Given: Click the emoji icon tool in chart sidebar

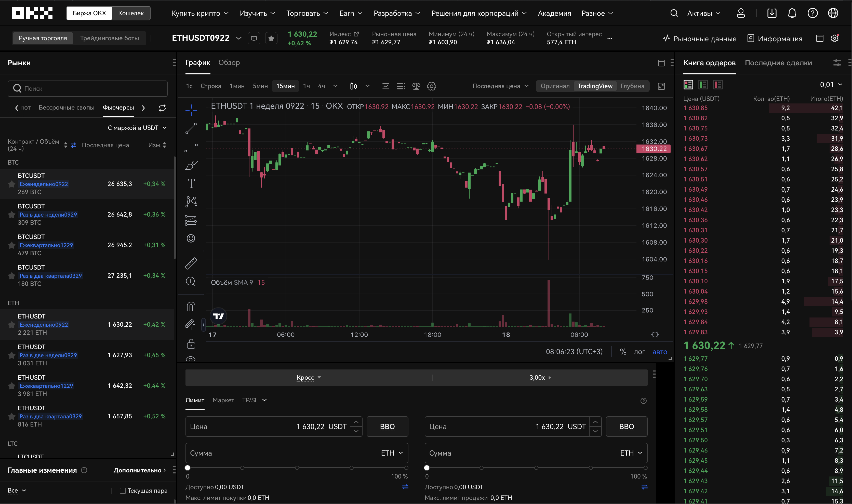Looking at the screenshot, I should 191,238.
